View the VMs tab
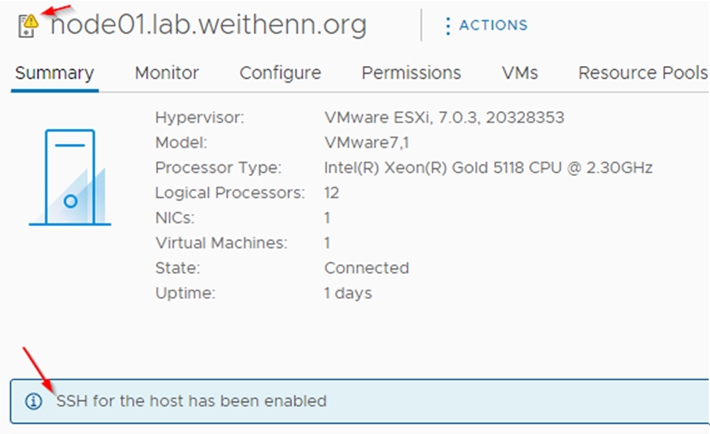Viewport: 710px width, 434px height. [x=520, y=72]
